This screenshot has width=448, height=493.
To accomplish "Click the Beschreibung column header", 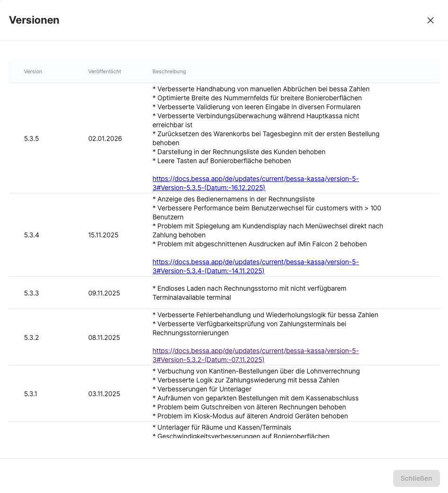I will [x=169, y=72].
